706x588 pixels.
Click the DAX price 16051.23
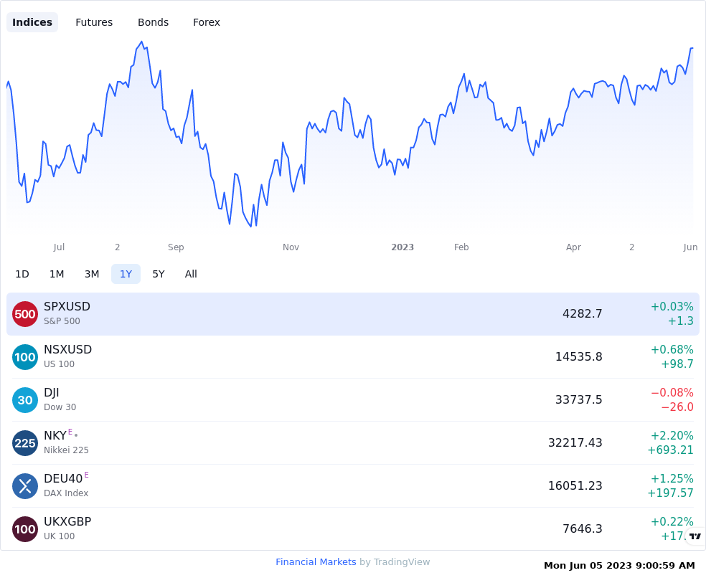(575, 486)
